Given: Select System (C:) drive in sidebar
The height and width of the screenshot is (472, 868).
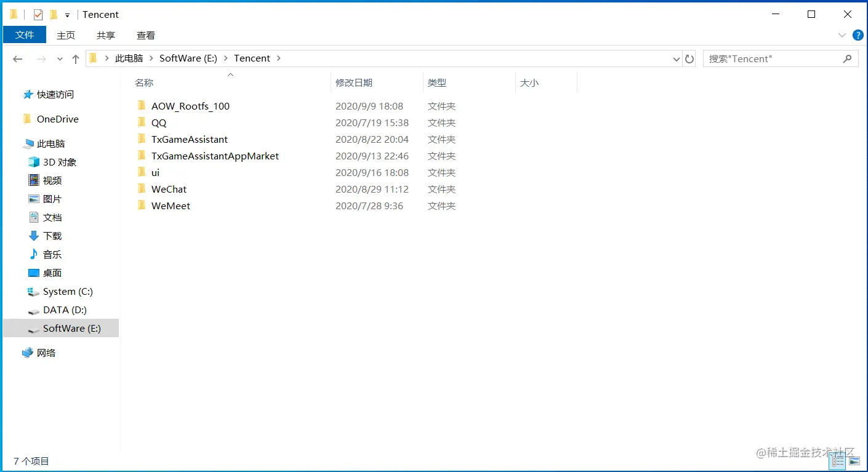Looking at the screenshot, I should pyautogui.click(x=68, y=291).
